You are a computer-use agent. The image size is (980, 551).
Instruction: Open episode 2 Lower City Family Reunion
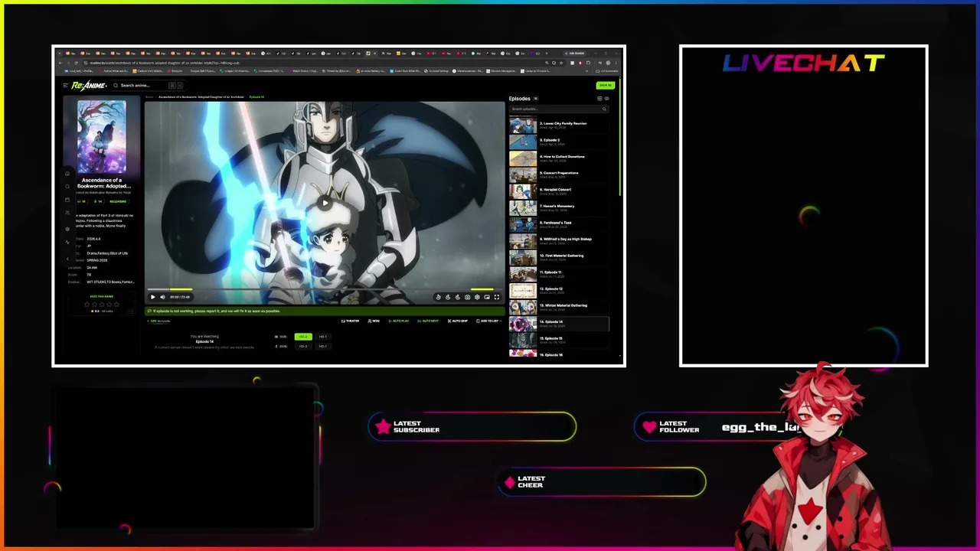point(559,125)
